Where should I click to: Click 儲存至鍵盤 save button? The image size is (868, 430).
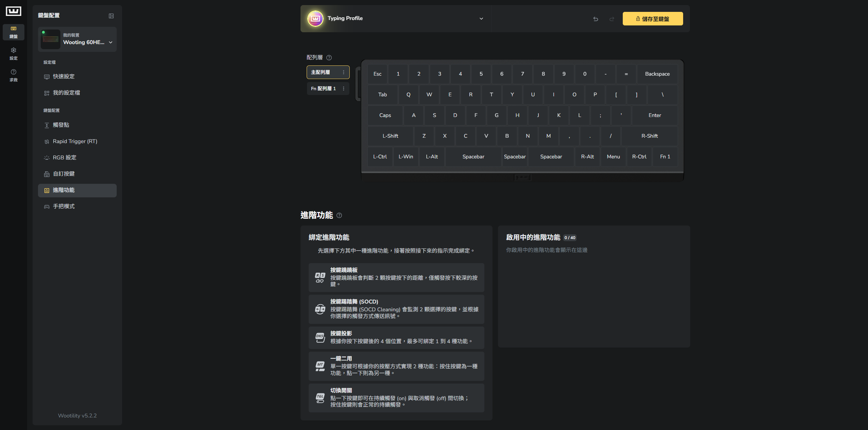[653, 19]
